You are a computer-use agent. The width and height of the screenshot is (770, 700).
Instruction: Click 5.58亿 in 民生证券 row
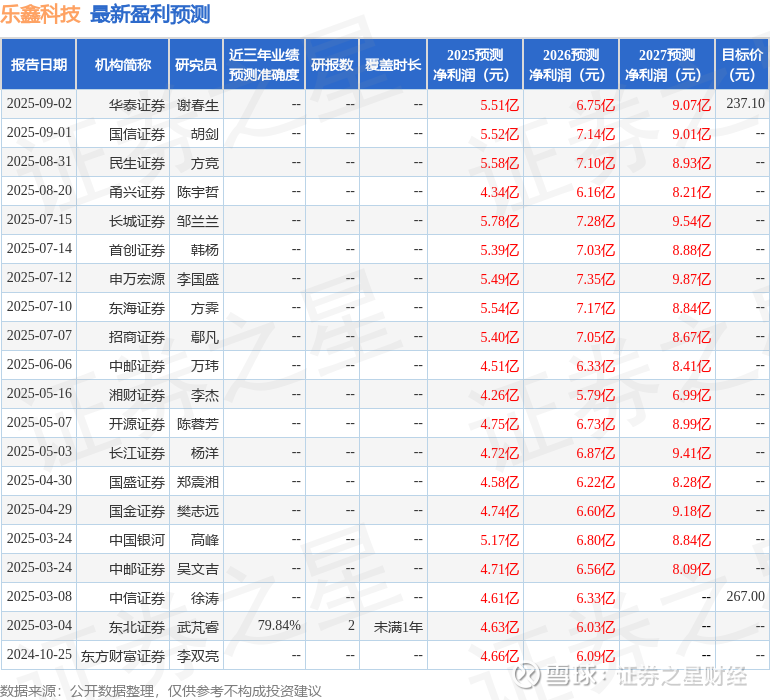(x=499, y=163)
